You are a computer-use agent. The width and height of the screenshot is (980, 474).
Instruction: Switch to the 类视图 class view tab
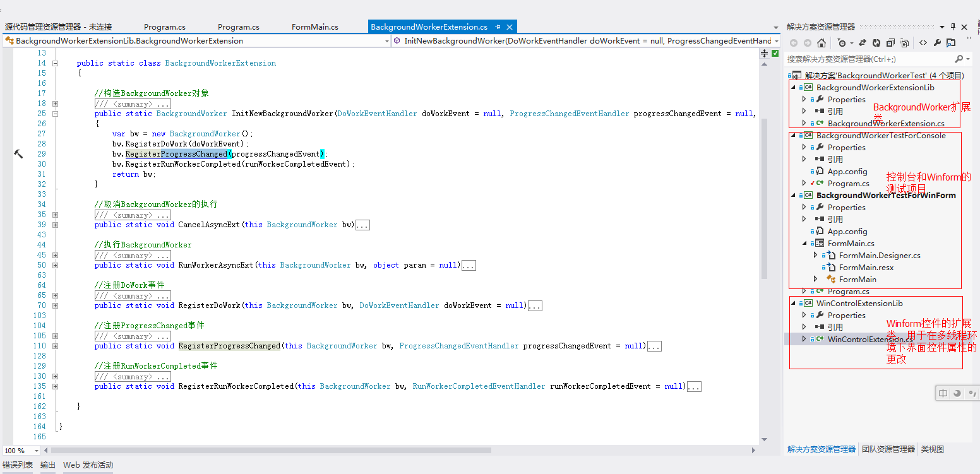pos(932,449)
